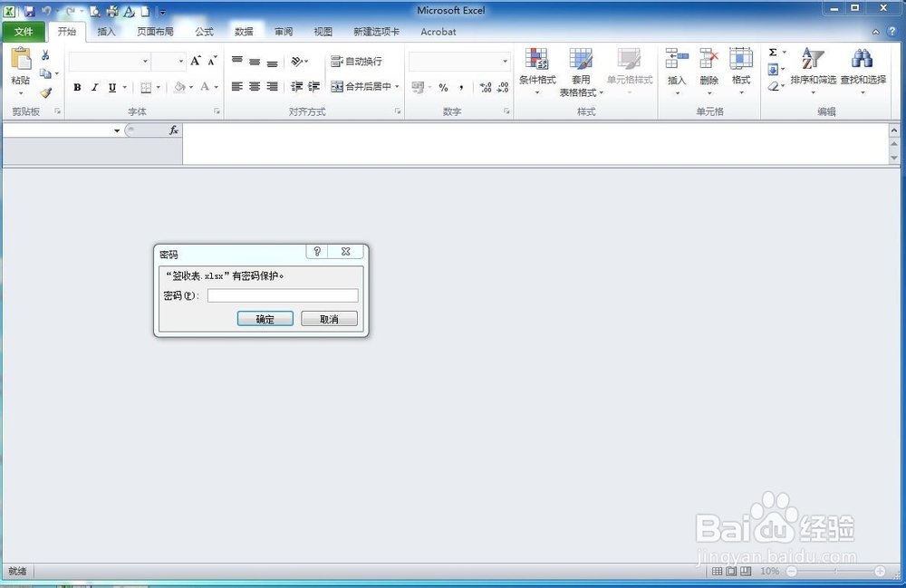Click the AutoSum sigma icon

[x=771, y=53]
